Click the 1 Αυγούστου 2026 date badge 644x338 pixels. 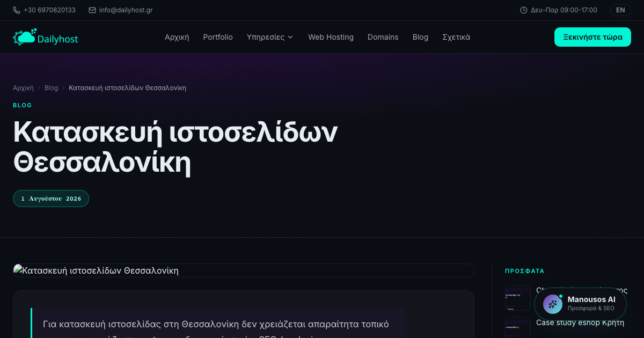[51, 199]
